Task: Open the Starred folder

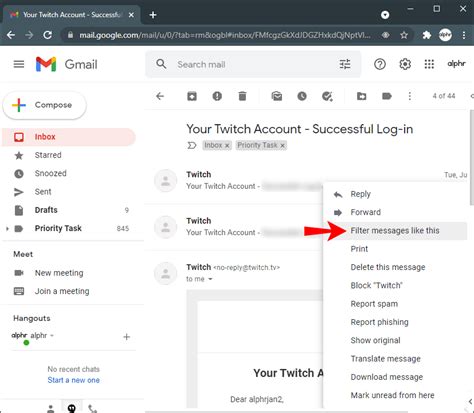Action: point(68,155)
